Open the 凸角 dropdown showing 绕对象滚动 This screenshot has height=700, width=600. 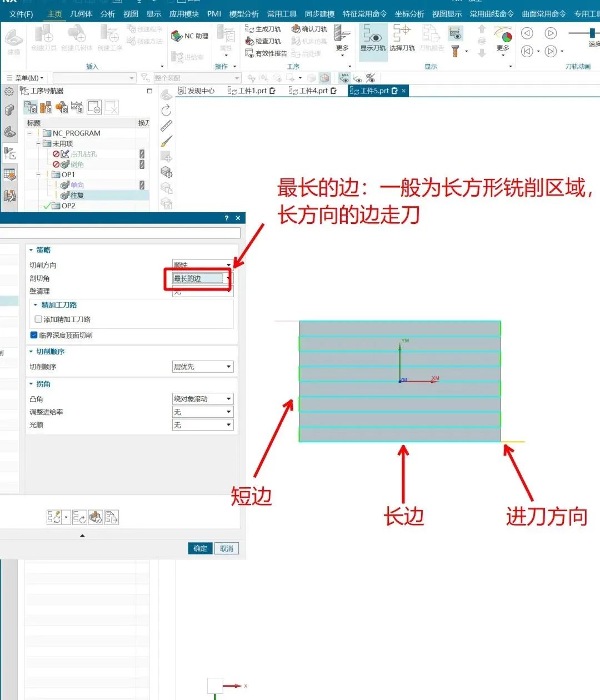coord(203,399)
